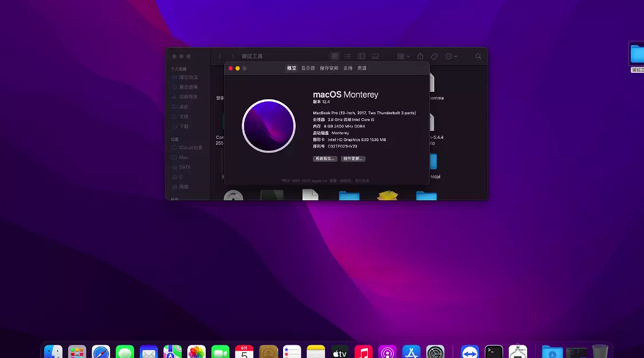Click the Finder share icon
The image size is (644, 358).
coord(421,56)
